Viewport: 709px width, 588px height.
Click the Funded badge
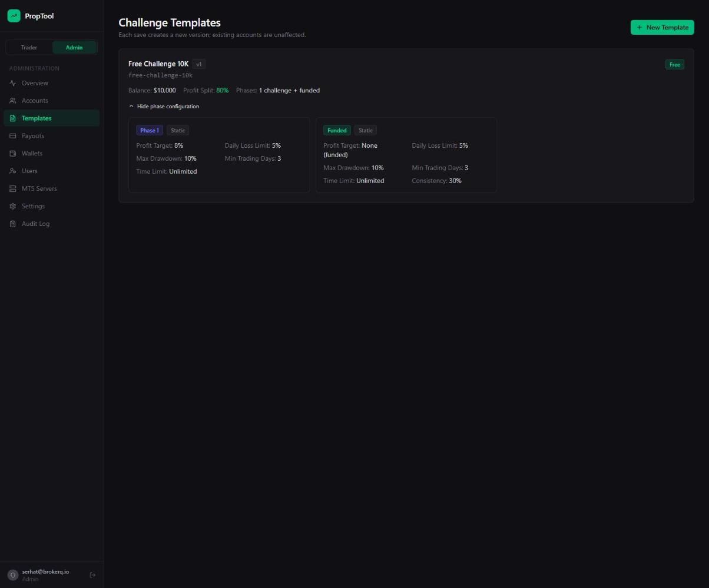pos(337,131)
